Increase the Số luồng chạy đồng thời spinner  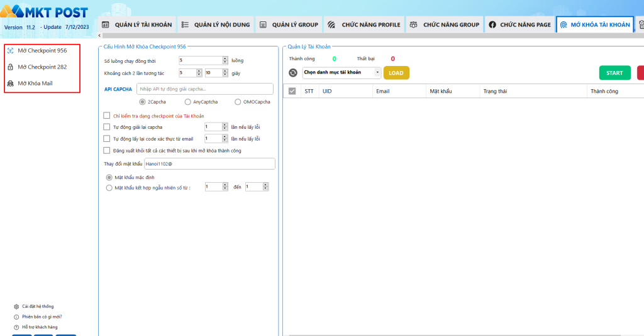tap(225, 58)
